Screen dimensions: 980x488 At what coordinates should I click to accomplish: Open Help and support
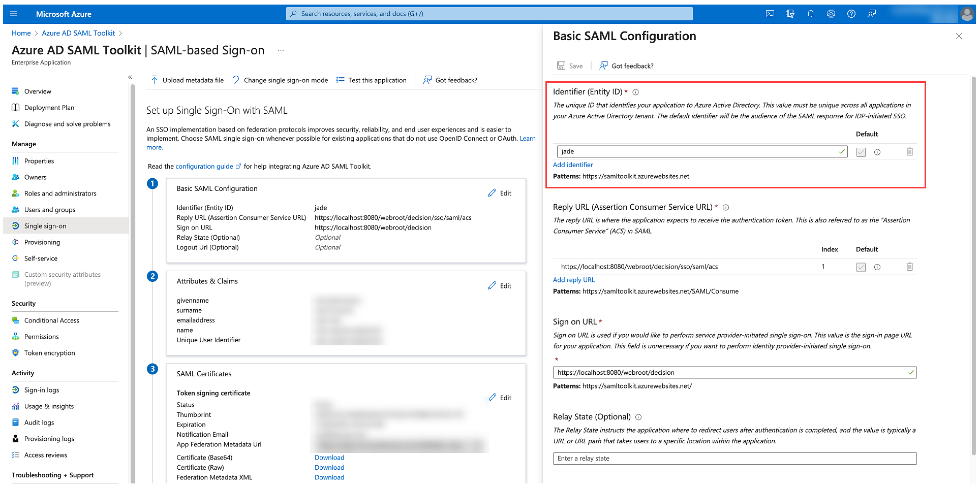tap(851, 14)
